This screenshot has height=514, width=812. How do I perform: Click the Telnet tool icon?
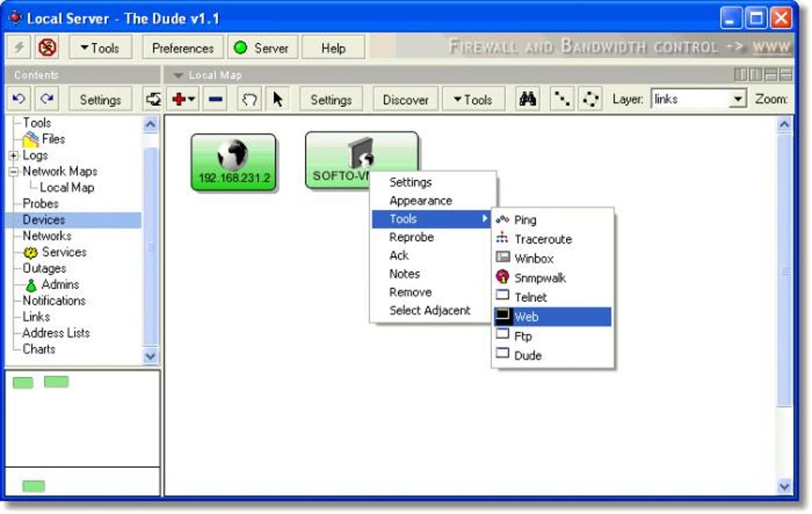(502, 295)
